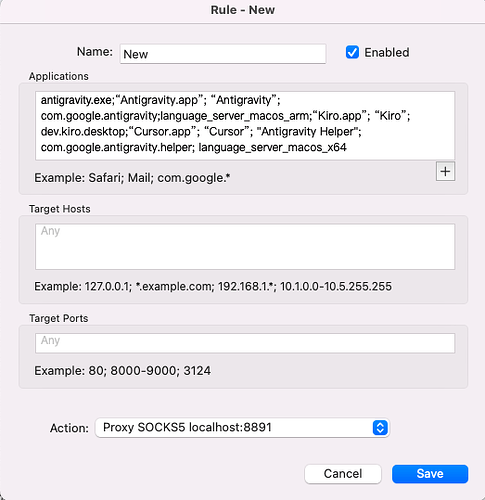The image size is (485, 500).
Task: Save the new rule
Action: point(430,474)
